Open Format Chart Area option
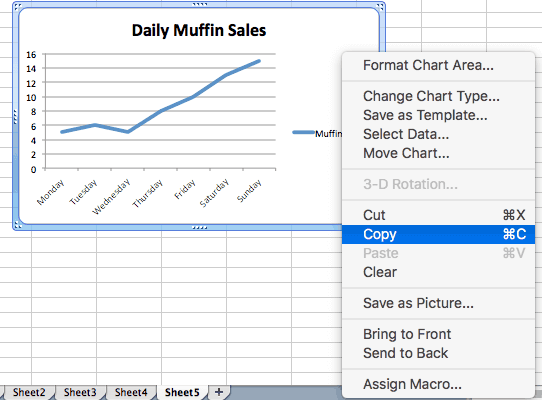Image resolution: width=542 pixels, height=400 pixels. click(438, 65)
